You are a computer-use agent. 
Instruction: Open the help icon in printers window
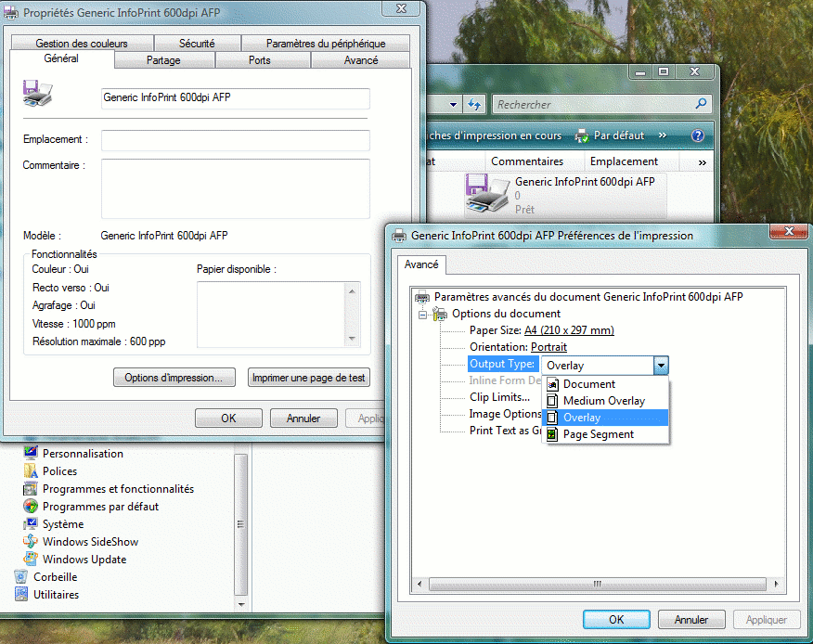pos(698,135)
